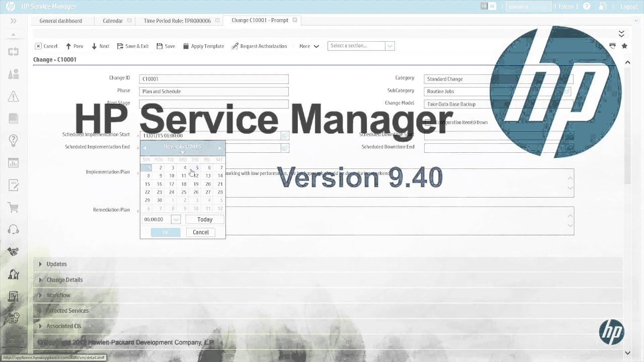Image resolution: width=644 pixels, height=362 pixels.
Task: Collapse the header using double-down chevron
Action: point(621,34)
